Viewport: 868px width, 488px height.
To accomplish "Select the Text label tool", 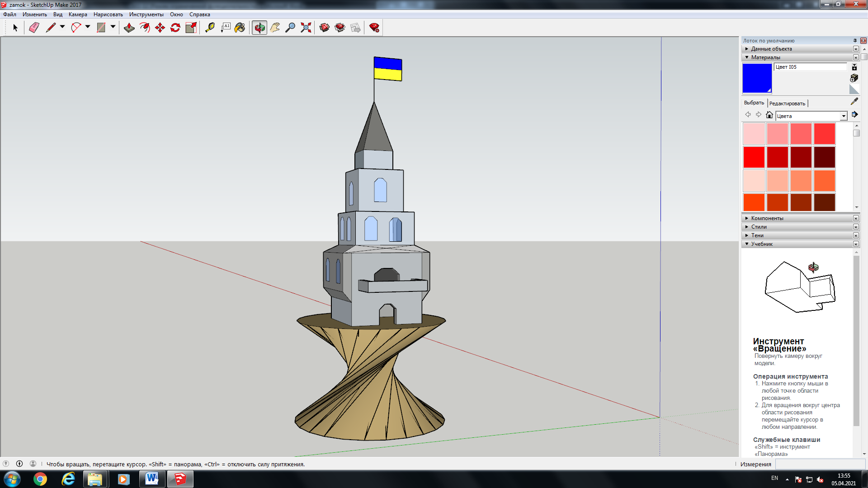I will coord(225,28).
